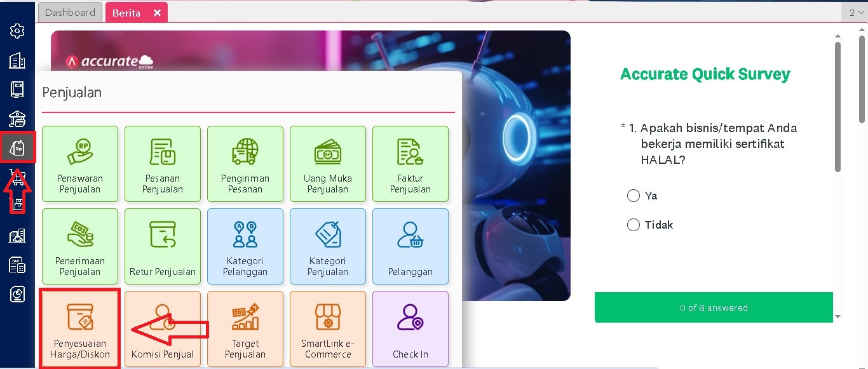The image size is (868, 369).
Task: Open Retur Penjualan module
Action: 163,246
